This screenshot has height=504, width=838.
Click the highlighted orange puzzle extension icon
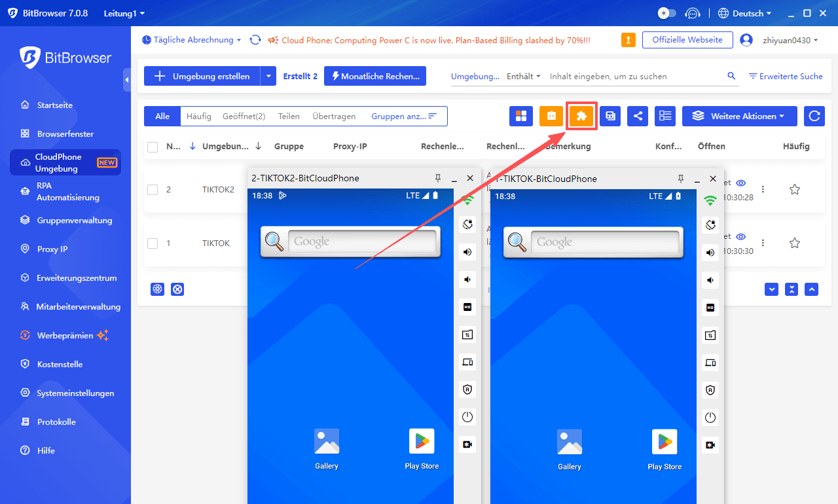pos(581,117)
